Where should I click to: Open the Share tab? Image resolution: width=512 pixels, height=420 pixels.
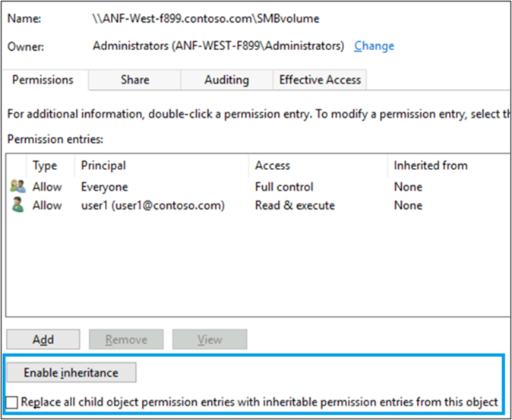(135, 80)
